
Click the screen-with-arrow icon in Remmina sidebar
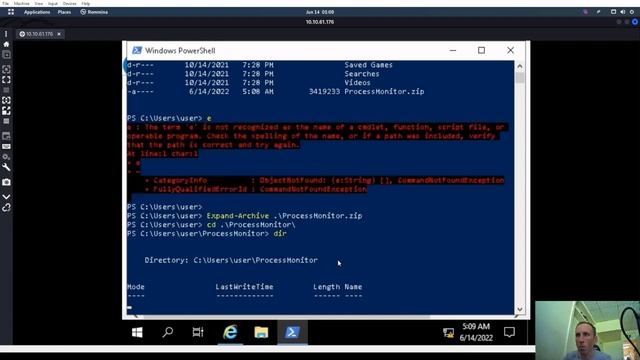[x=6, y=136]
